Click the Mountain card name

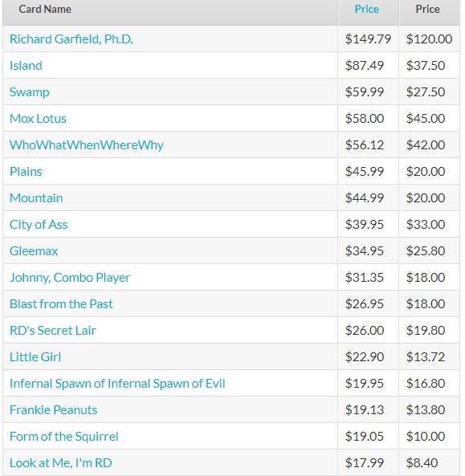coord(36,198)
